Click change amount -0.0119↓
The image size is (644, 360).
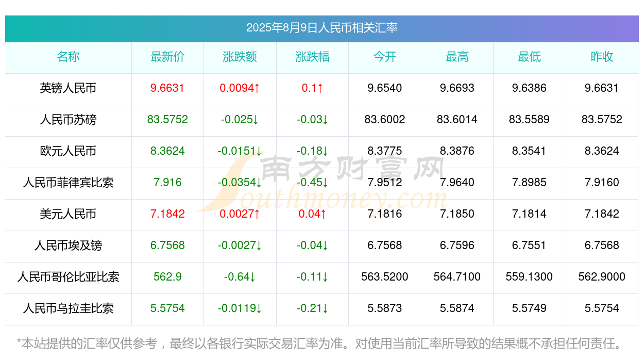240,308
